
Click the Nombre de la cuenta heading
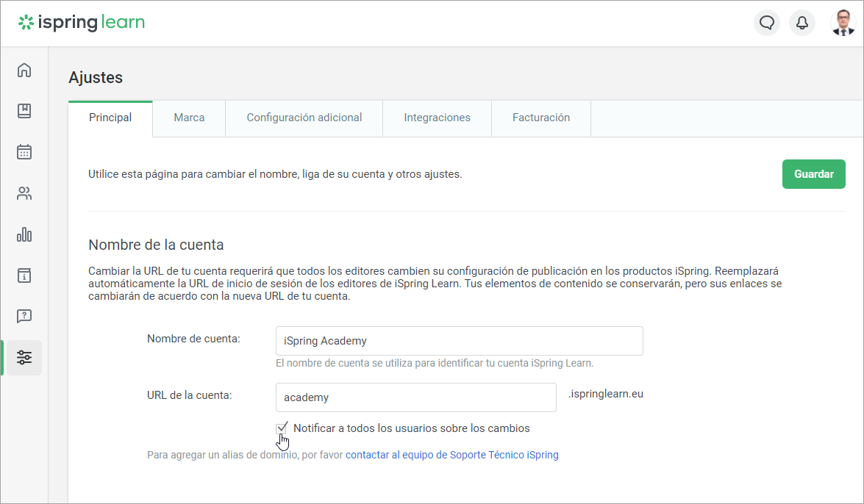tap(156, 245)
